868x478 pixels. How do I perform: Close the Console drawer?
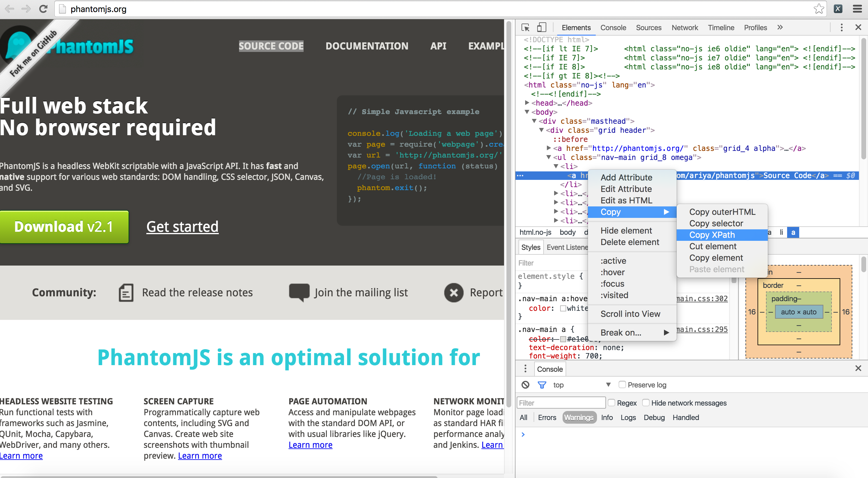click(x=858, y=368)
